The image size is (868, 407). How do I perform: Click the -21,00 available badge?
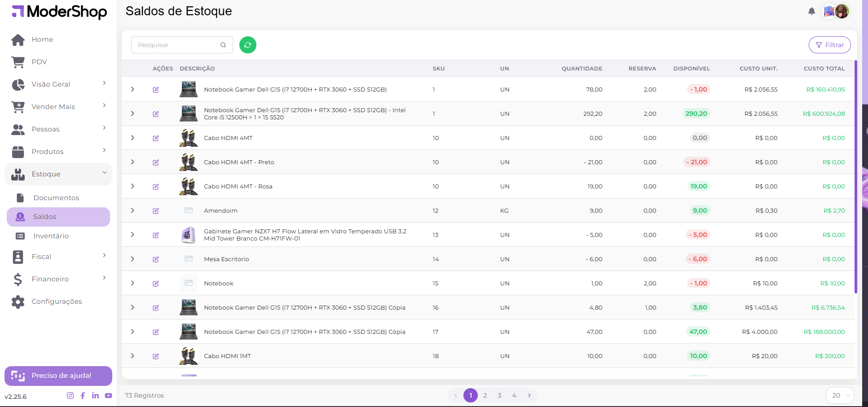[x=697, y=162]
